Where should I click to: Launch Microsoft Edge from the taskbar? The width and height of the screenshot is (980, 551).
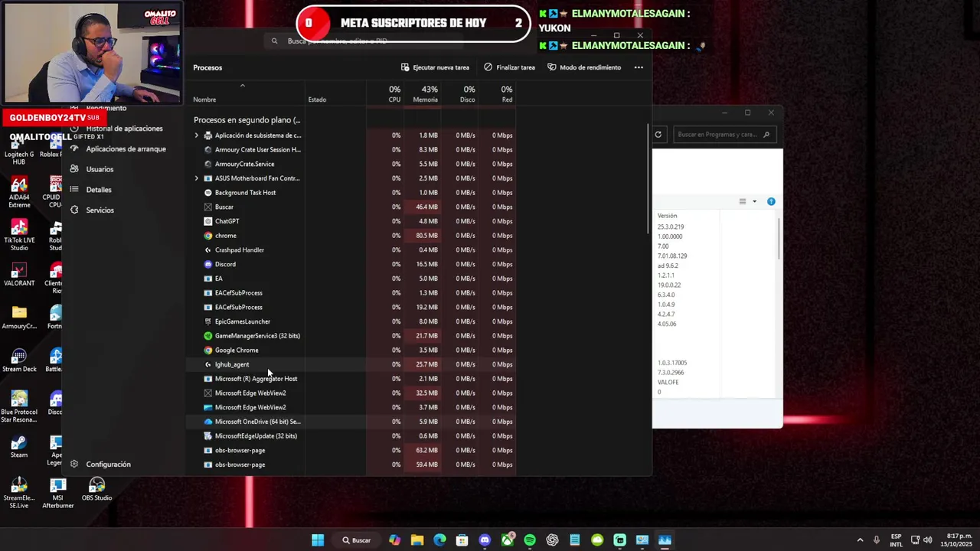click(x=439, y=540)
